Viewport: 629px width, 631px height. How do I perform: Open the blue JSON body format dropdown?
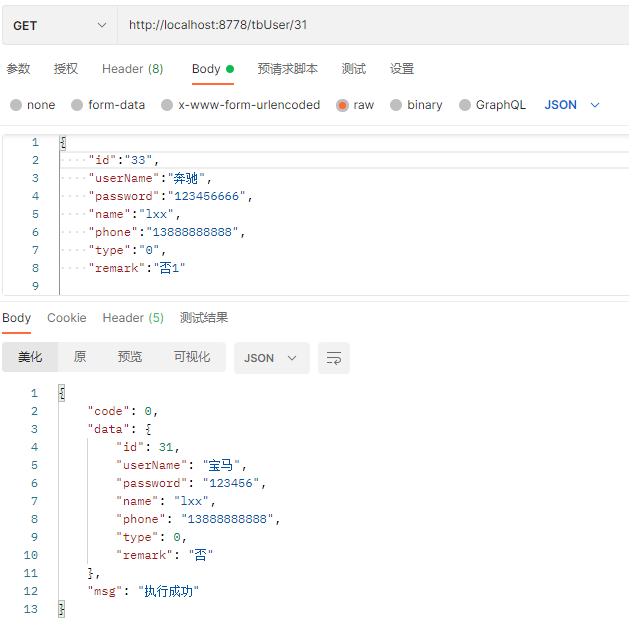(x=572, y=105)
